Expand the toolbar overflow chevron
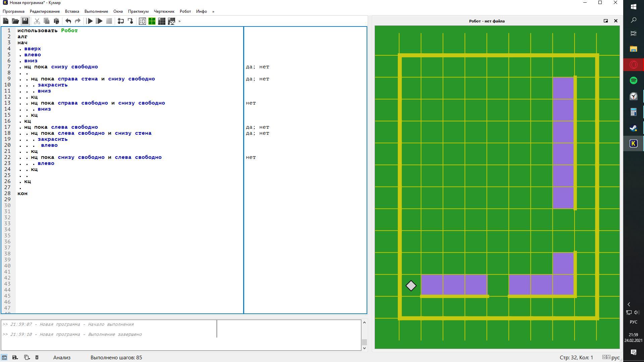This screenshot has height=362, width=644. [179, 21]
